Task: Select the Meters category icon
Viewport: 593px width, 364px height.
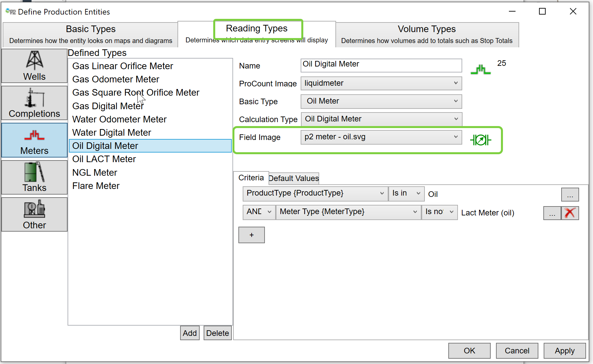Action: coord(34,140)
